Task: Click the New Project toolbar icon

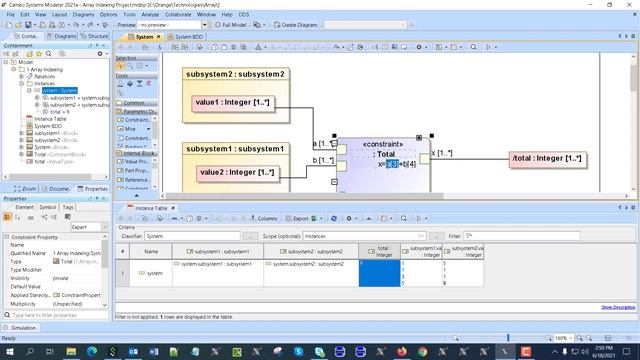Action: [9, 25]
